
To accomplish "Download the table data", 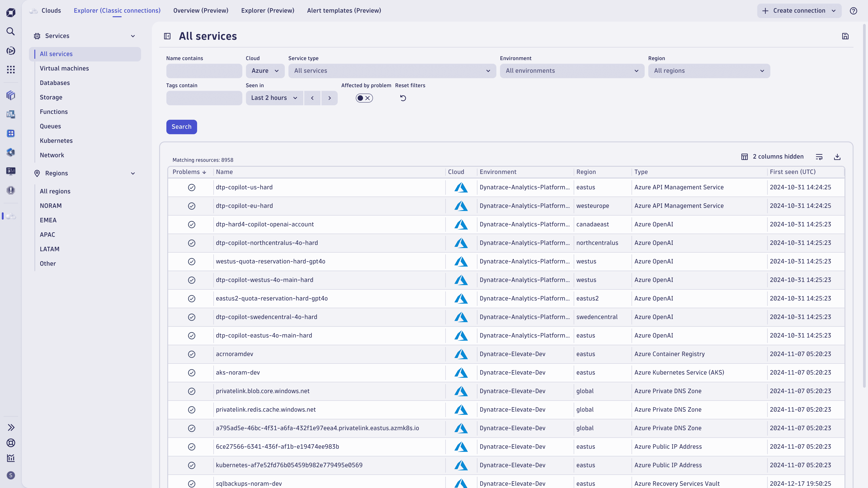I will pyautogui.click(x=837, y=157).
